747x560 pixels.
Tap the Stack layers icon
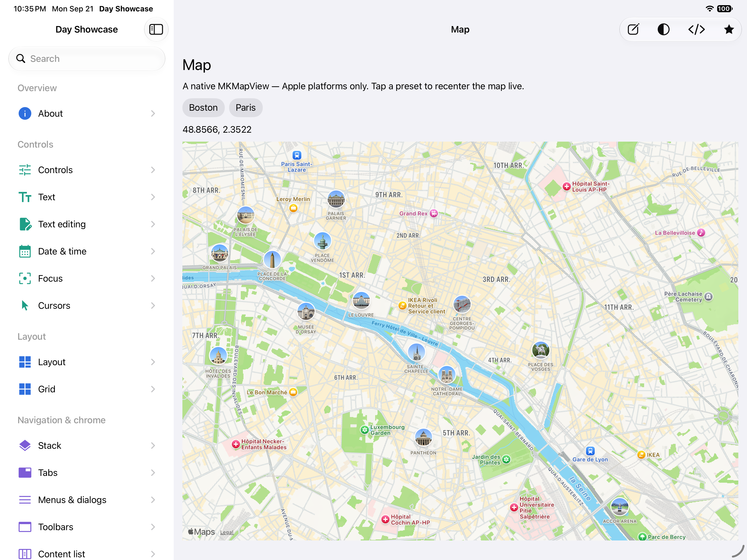(x=25, y=446)
